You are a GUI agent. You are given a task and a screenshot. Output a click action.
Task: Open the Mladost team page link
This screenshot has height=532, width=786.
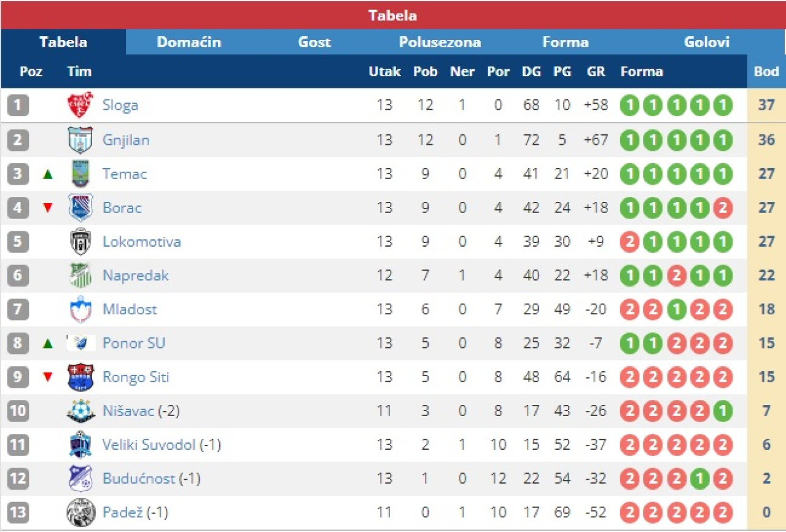(x=130, y=309)
